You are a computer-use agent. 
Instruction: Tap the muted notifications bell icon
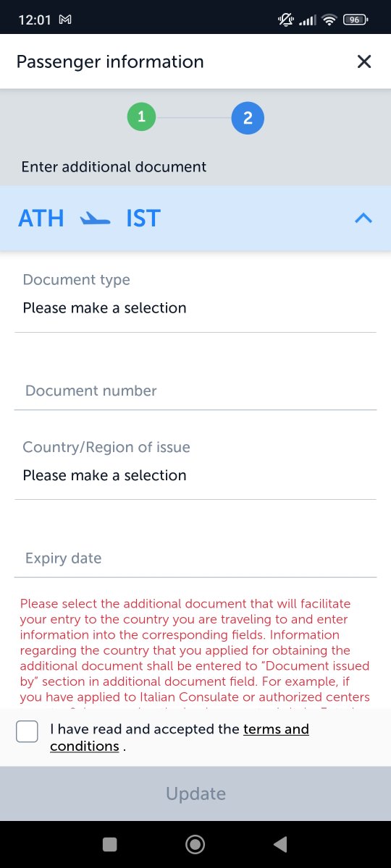(286, 20)
